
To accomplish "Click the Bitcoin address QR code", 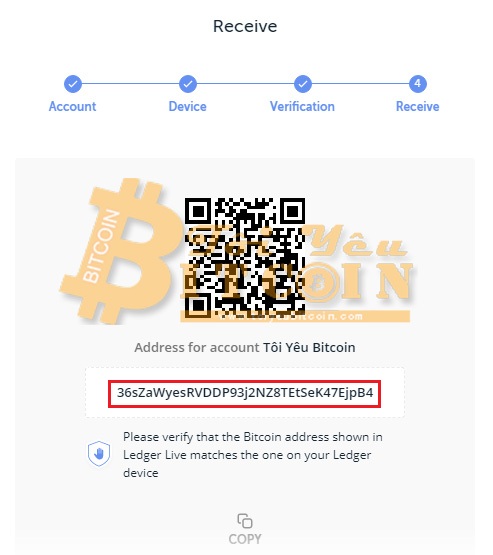I will tap(245, 257).
